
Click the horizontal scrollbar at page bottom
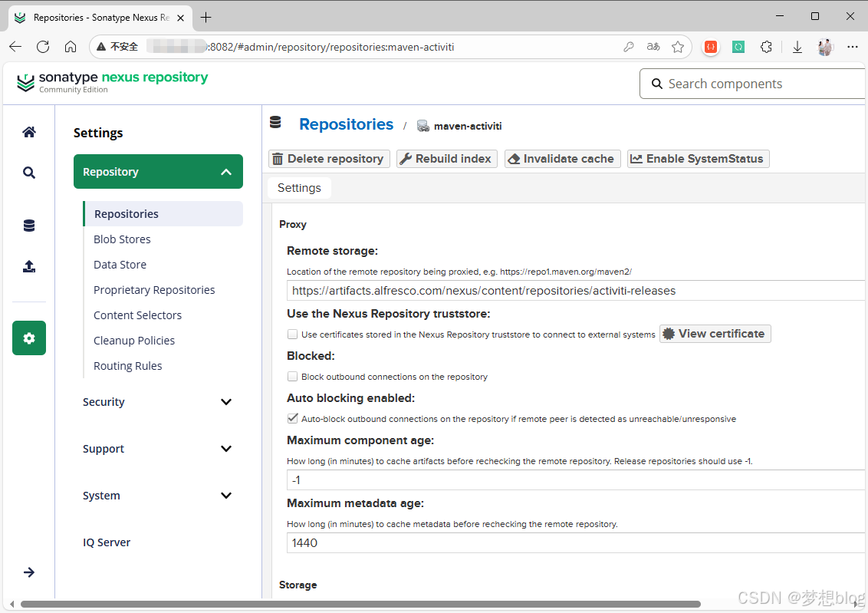tap(360, 604)
